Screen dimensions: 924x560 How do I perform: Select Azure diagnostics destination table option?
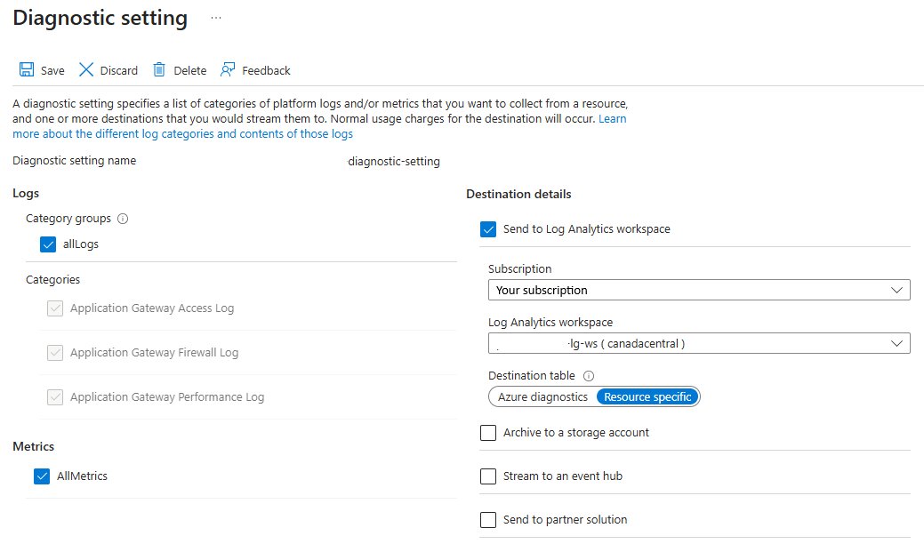click(x=542, y=397)
